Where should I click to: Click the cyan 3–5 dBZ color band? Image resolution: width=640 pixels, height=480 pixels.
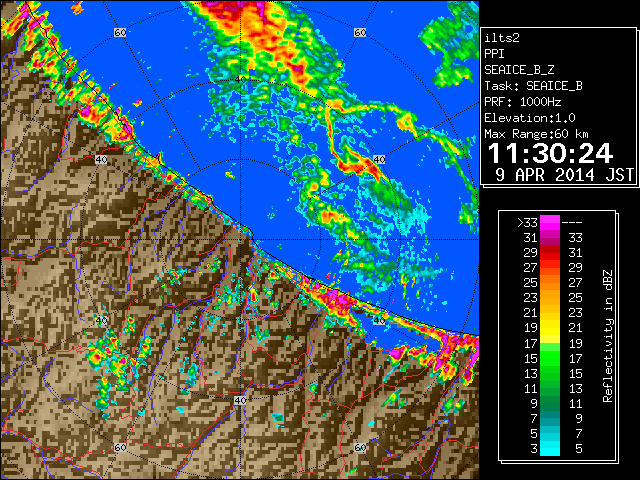[550, 448]
